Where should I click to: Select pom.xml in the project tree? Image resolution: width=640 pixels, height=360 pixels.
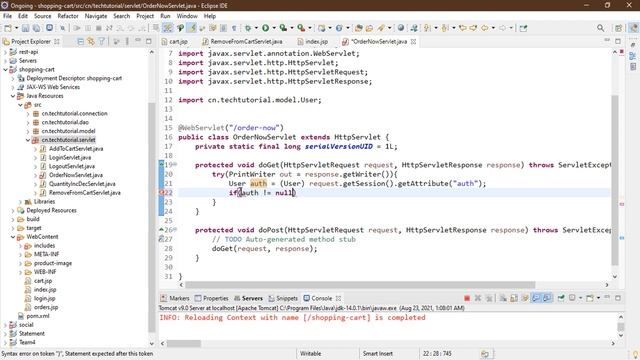pos(38,316)
